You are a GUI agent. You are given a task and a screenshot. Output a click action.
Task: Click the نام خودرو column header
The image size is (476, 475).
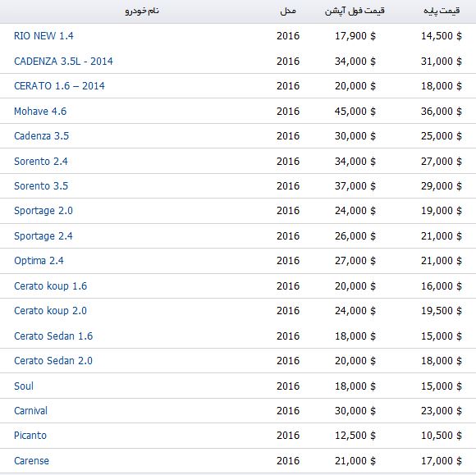click(x=142, y=11)
